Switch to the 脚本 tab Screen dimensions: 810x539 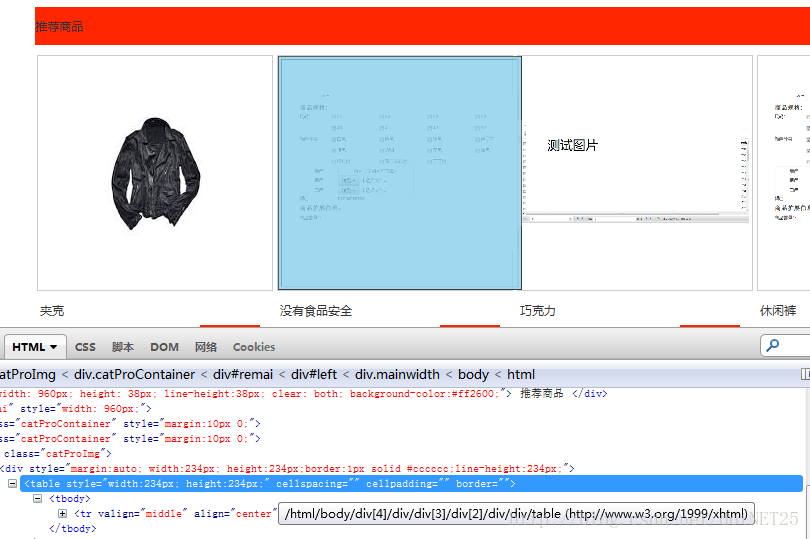click(x=123, y=347)
